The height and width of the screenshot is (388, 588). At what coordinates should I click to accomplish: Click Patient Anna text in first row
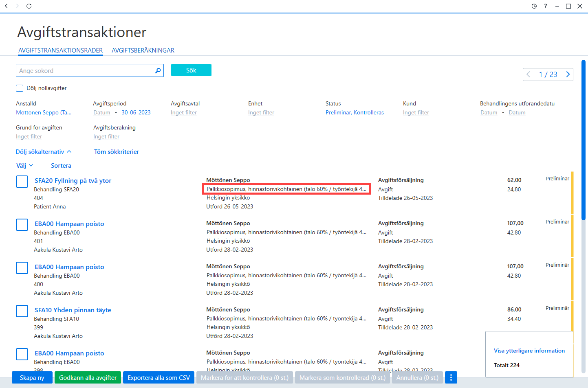[50, 206]
